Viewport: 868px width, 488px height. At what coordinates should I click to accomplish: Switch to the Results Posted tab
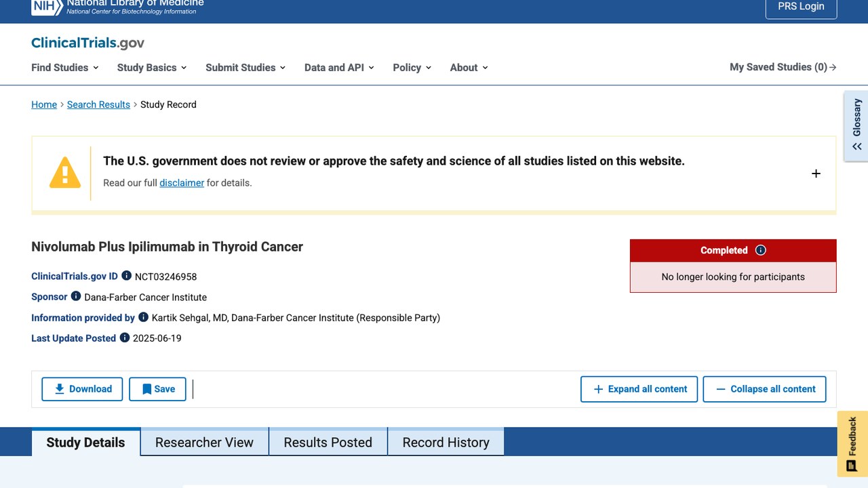click(328, 443)
